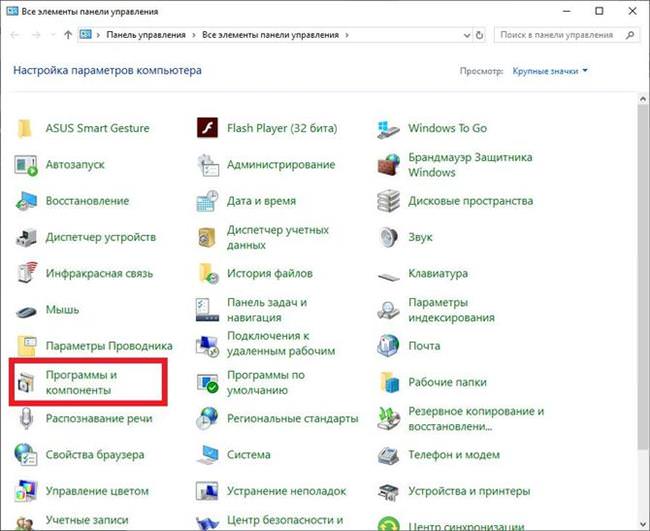Screen dimensions: 650x531
Task: Go up one level with the Up arrow
Action: pyautogui.click(x=68, y=35)
